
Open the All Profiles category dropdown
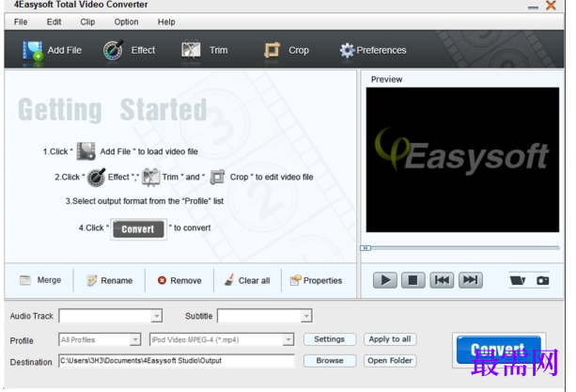(135, 340)
